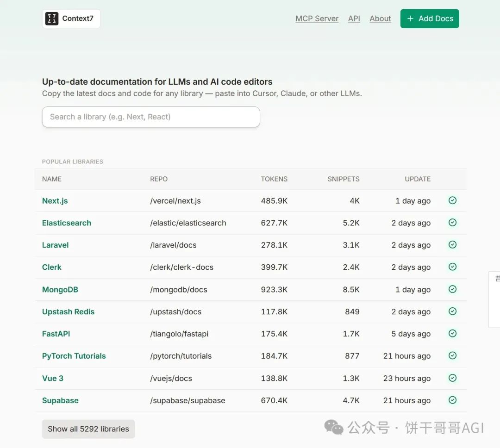Open the API link

click(x=354, y=19)
